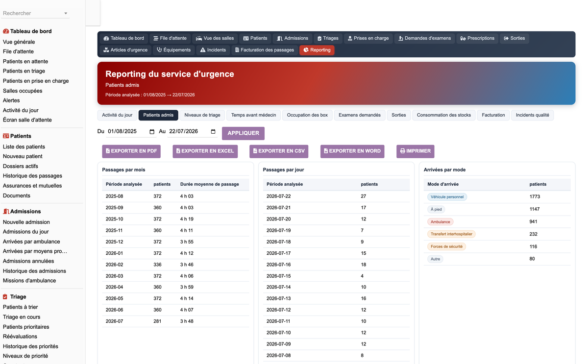Open Articles d'urgence in the navbar

(125, 50)
